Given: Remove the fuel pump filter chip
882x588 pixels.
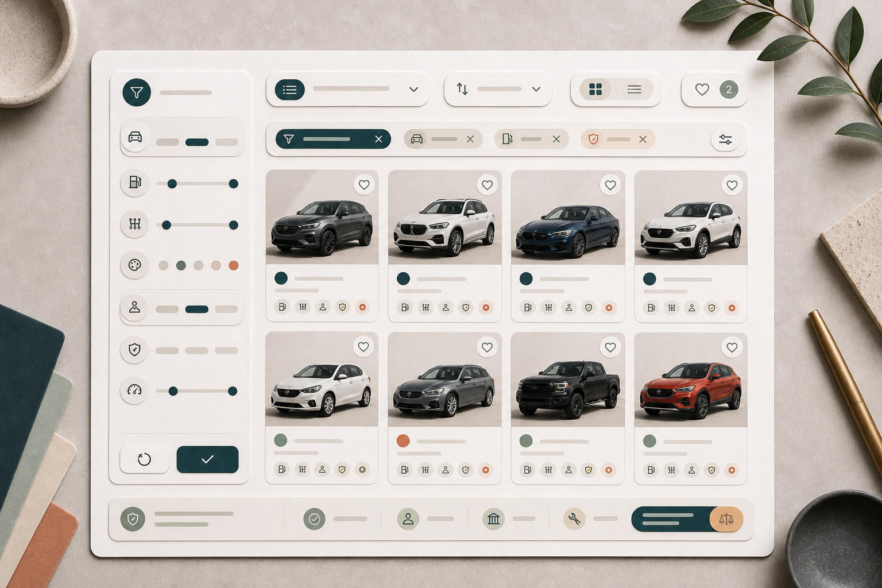Looking at the screenshot, I should point(556,139).
